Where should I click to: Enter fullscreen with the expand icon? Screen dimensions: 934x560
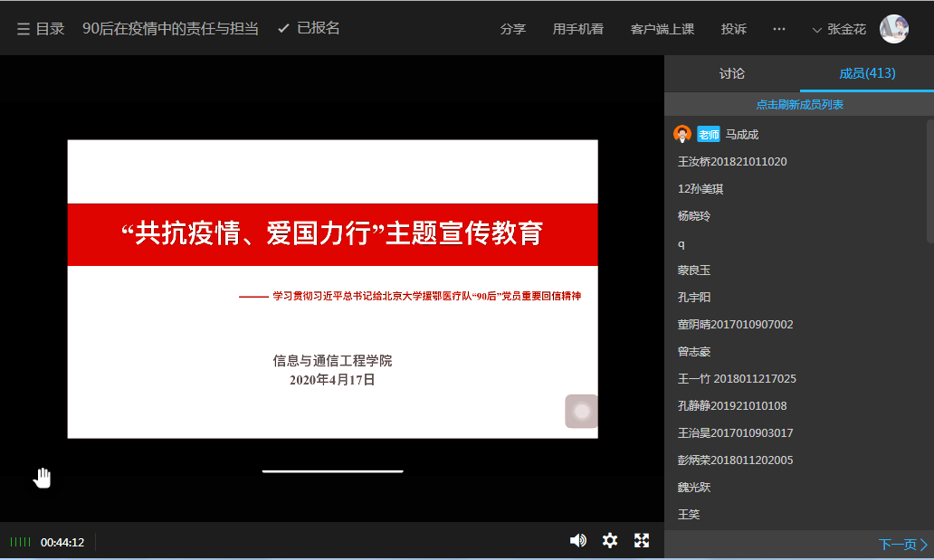click(642, 540)
